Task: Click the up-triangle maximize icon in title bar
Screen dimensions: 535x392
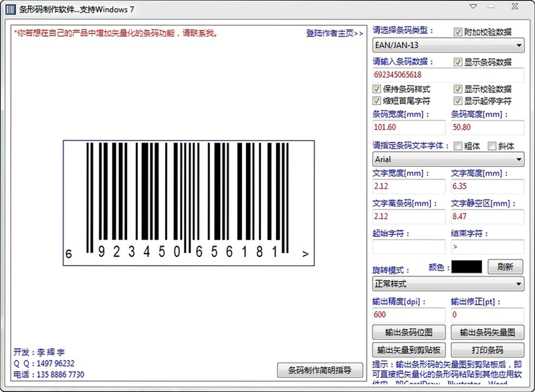Action: click(x=491, y=7)
